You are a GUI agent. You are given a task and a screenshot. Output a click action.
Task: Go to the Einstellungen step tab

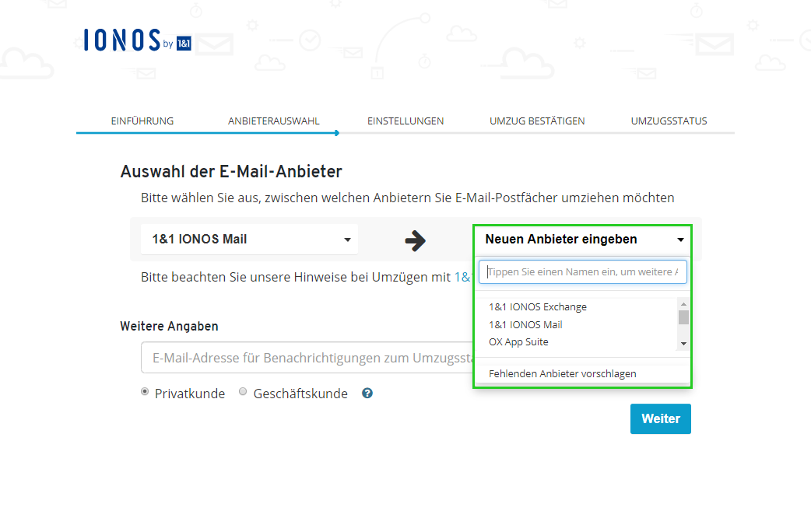[x=405, y=121]
